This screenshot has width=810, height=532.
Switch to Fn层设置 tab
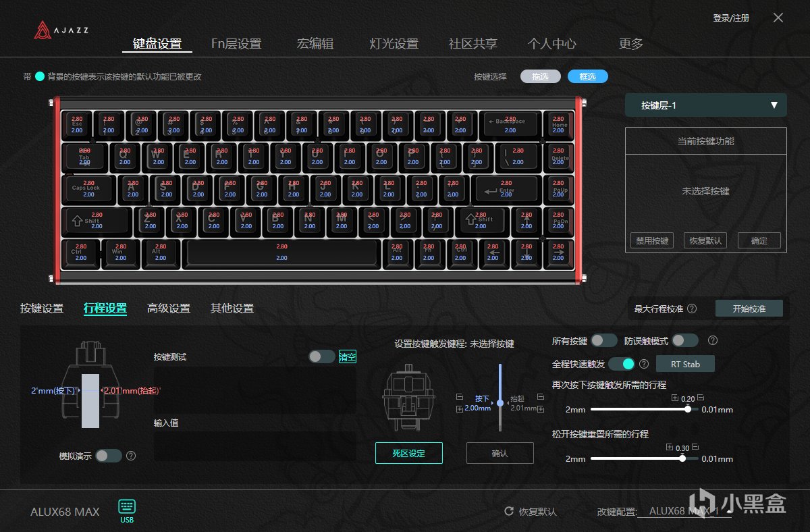(236, 44)
